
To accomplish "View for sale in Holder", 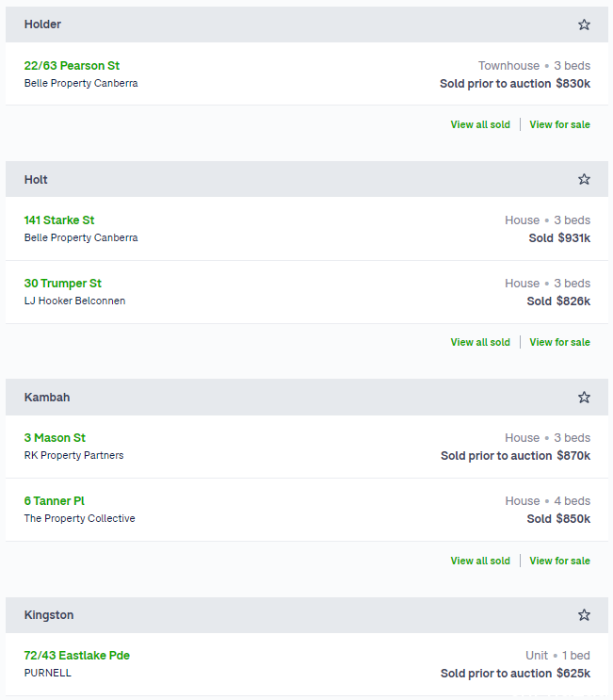I will point(559,124).
